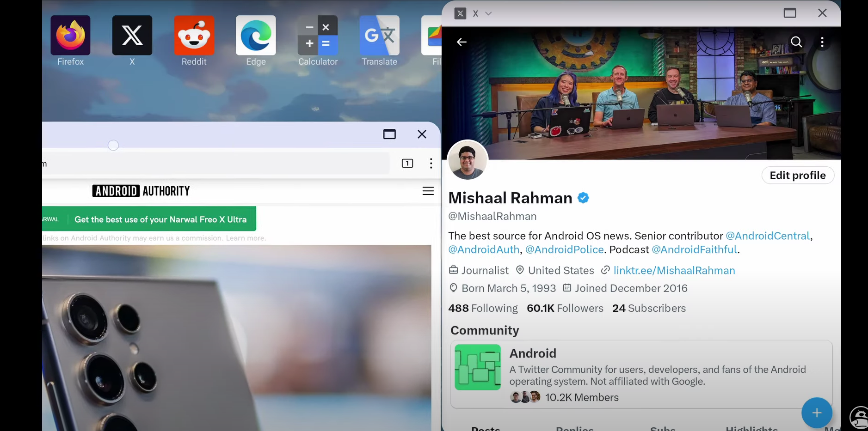View the 60.1K Followers list
Screen dimensions: 868x431
click(565, 308)
